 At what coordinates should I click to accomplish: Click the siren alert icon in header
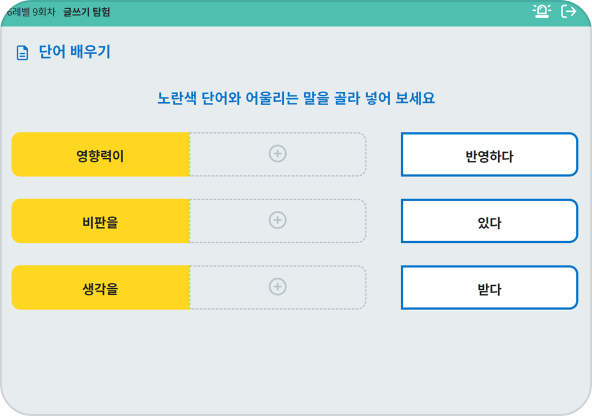pos(542,11)
